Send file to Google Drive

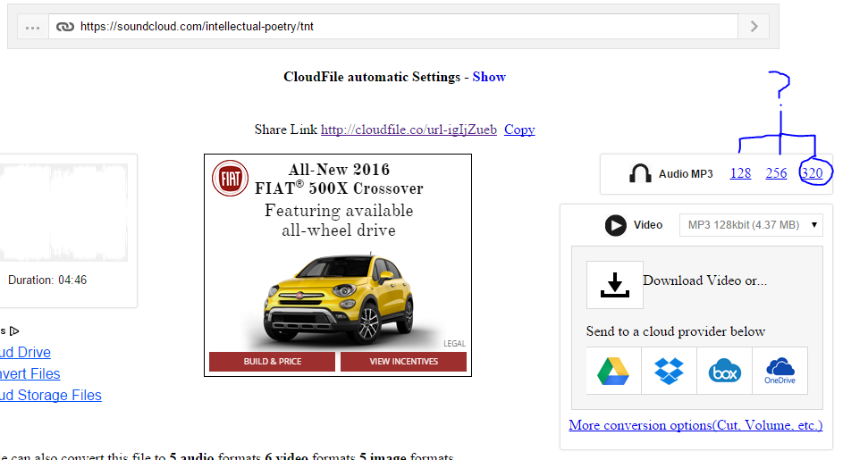point(613,371)
